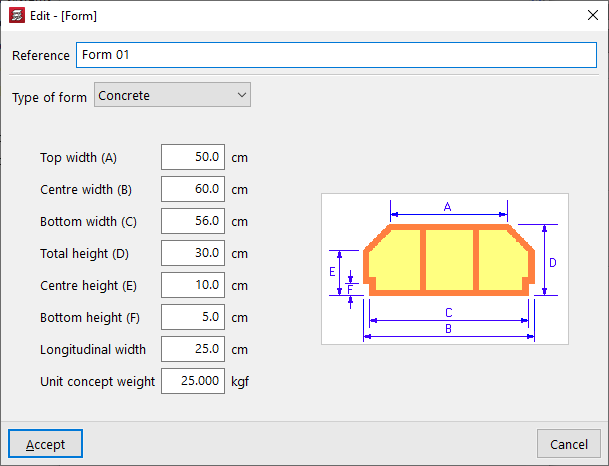Click dimension label D in diagram

click(553, 262)
